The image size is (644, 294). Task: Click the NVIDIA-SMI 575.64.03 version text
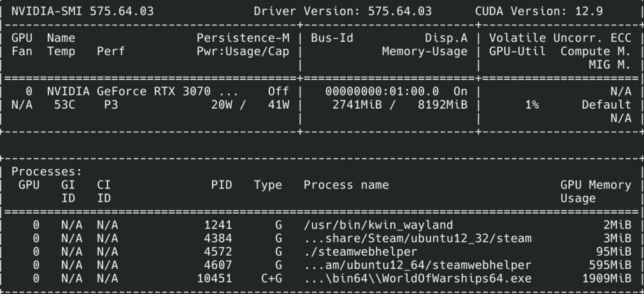(82, 11)
